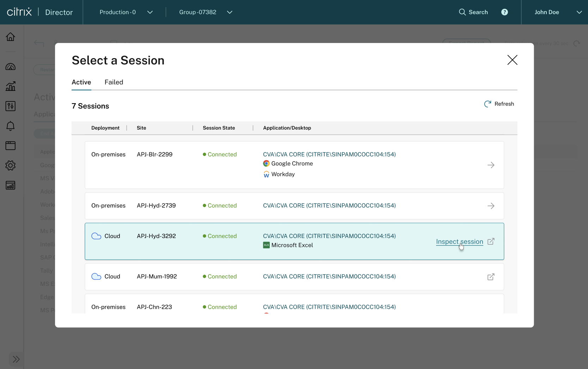Image resolution: width=588 pixels, height=369 pixels.
Task: Select the Active tab
Action: tap(81, 82)
